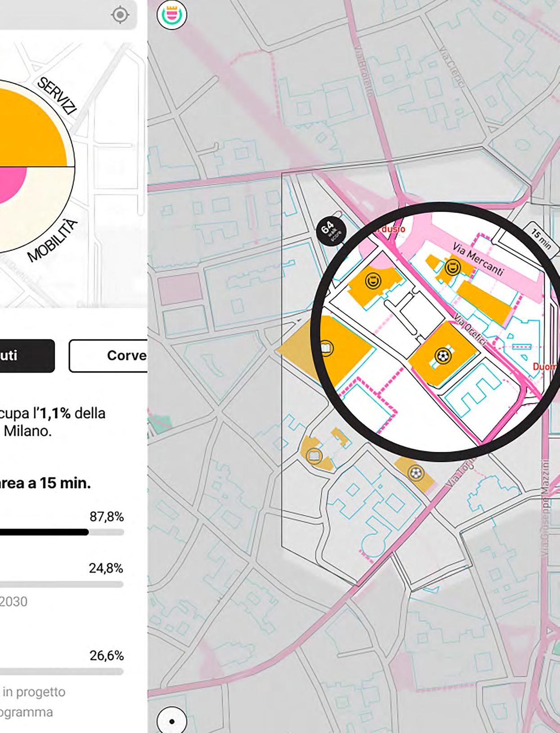This screenshot has height=733, width=560.
Task: Click the 2030 caption text
Action: tap(14, 602)
